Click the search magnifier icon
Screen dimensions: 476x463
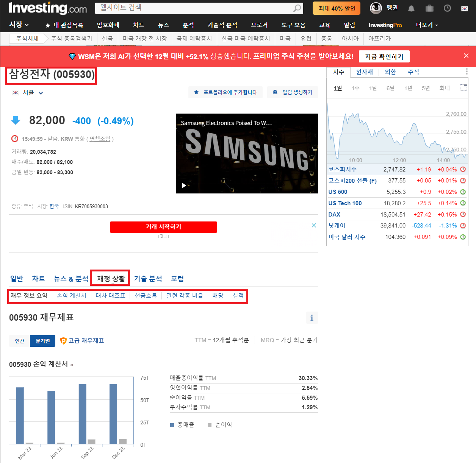tap(297, 8)
